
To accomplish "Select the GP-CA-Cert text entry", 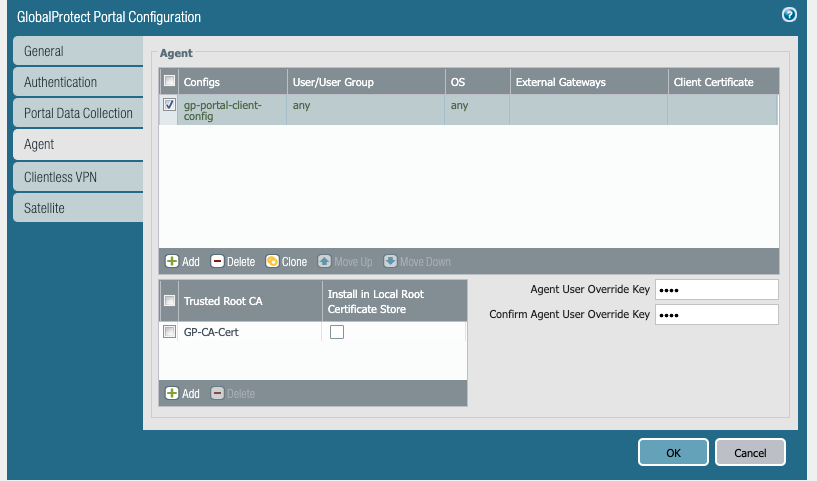I will point(211,332).
